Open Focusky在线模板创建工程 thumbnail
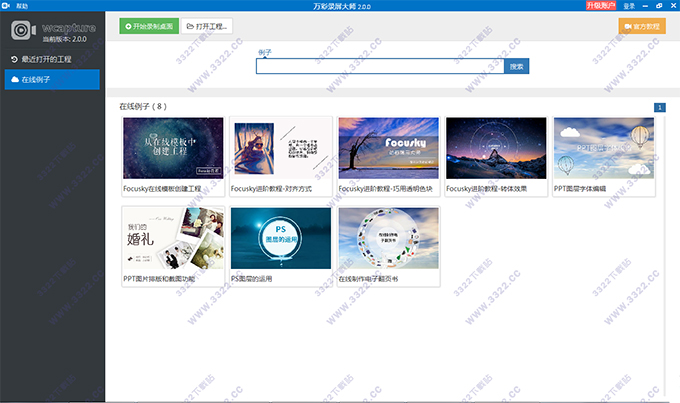The image size is (680, 403). 173,148
